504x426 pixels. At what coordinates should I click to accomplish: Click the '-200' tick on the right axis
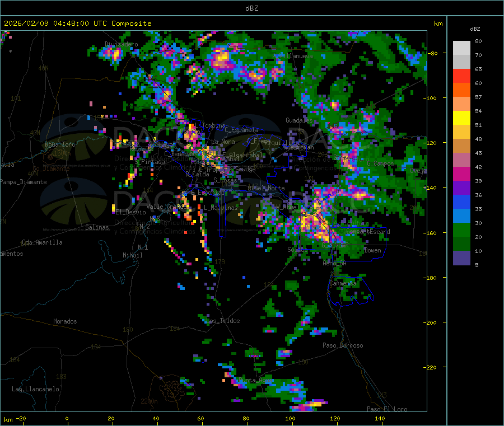431,322
